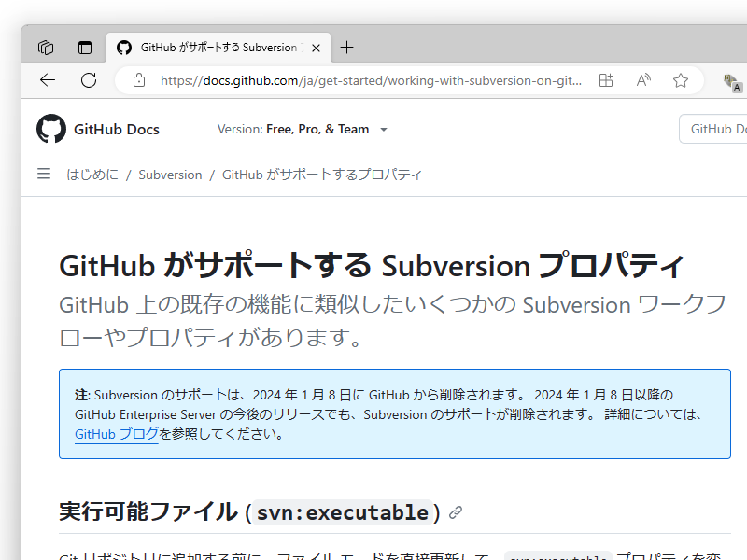The width and height of the screenshot is (747, 560).
Task: Open the split screen icon
Action: coord(605,80)
